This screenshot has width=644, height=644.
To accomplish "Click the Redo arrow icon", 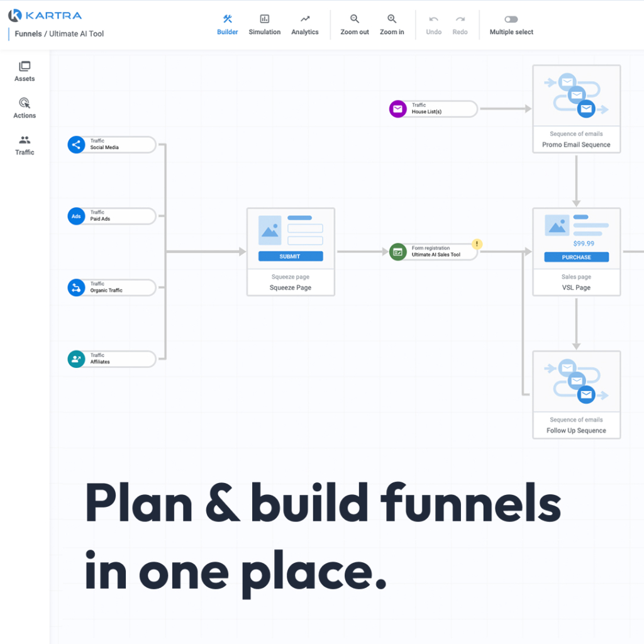I will (460, 19).
